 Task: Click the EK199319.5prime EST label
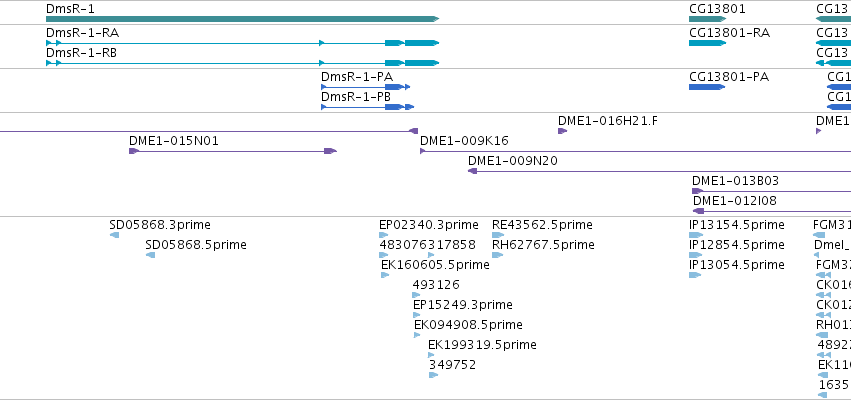click(x=482, y=345)
